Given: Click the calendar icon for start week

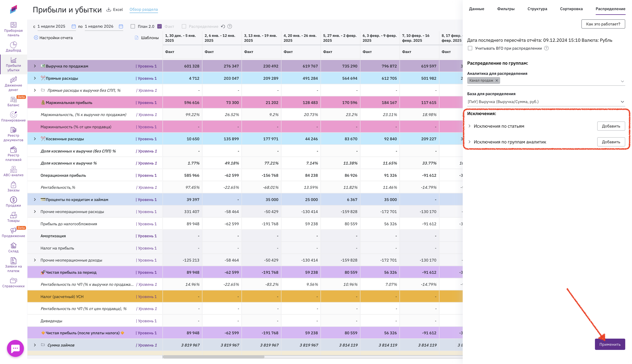Looking at the screenshot, I should 74,26.
